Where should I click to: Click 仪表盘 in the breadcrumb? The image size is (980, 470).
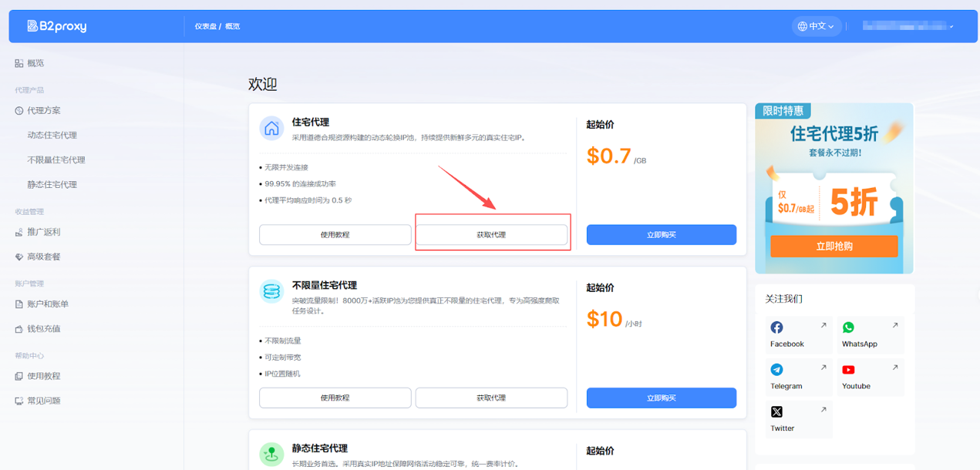pyautogui.click(x=204, y=26)
